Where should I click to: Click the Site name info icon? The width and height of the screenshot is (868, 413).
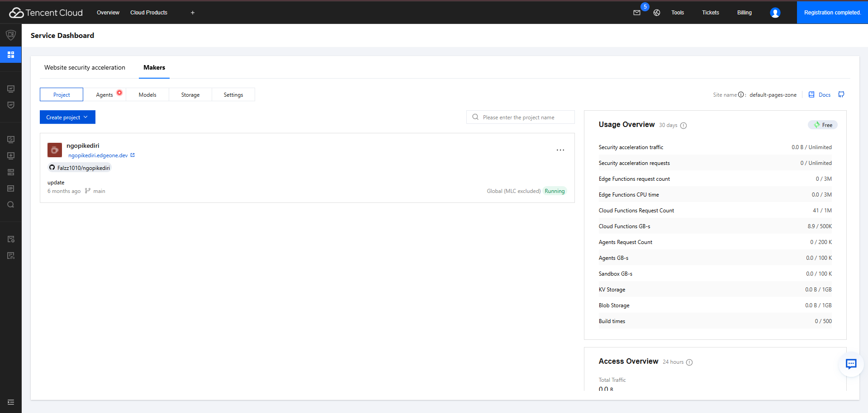(741, 94)
